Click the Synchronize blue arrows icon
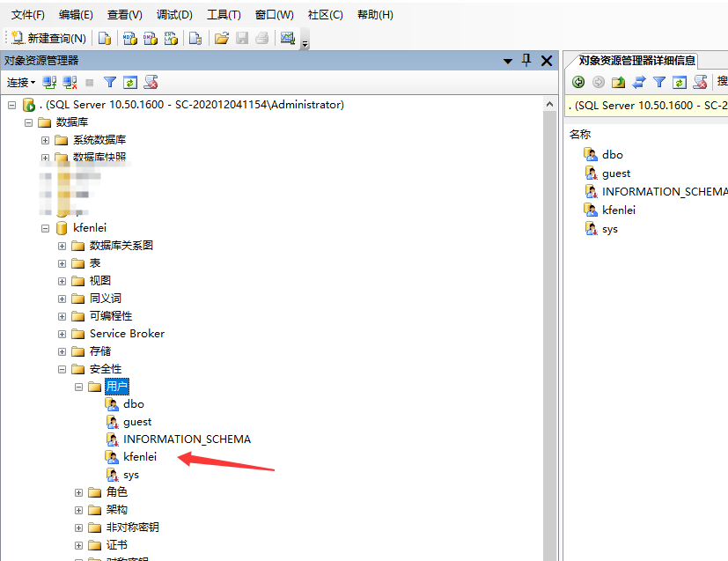The height and width of the screenshot is (561, 728). click(x=639, y=82)
